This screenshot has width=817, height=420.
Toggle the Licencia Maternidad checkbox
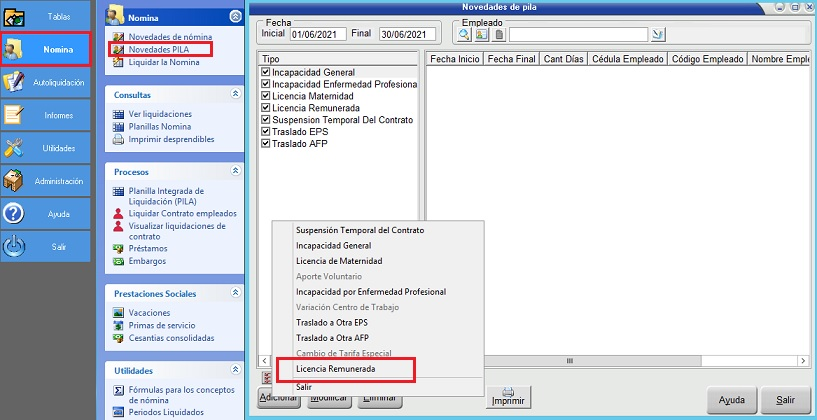coord(266,96)
